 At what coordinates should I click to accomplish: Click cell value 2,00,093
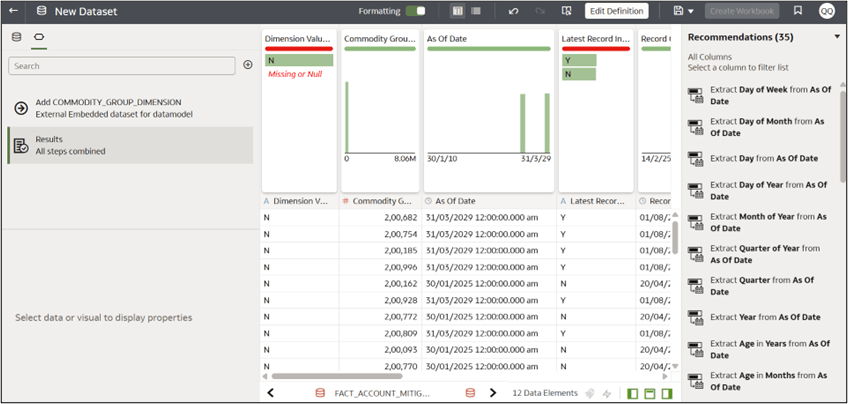click(x=400, y=349)
